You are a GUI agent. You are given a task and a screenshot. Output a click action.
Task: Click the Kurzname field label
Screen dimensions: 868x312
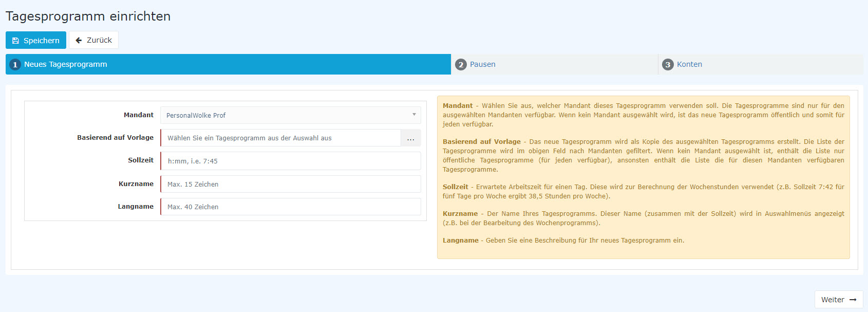pyautogui.click(x=136, y=184)
